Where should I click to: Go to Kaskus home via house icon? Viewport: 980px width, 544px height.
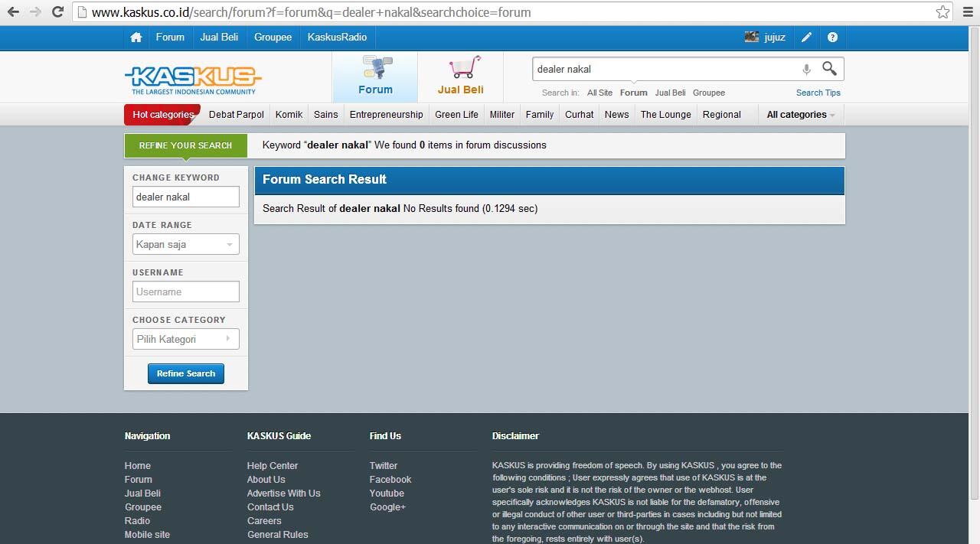(x=136, y=37)
